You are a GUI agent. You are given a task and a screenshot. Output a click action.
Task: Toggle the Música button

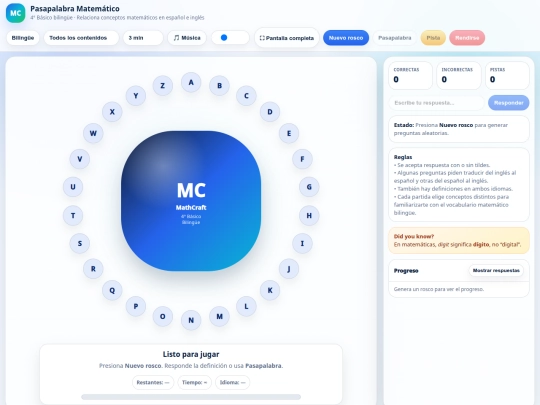click(x=187, y=38)
